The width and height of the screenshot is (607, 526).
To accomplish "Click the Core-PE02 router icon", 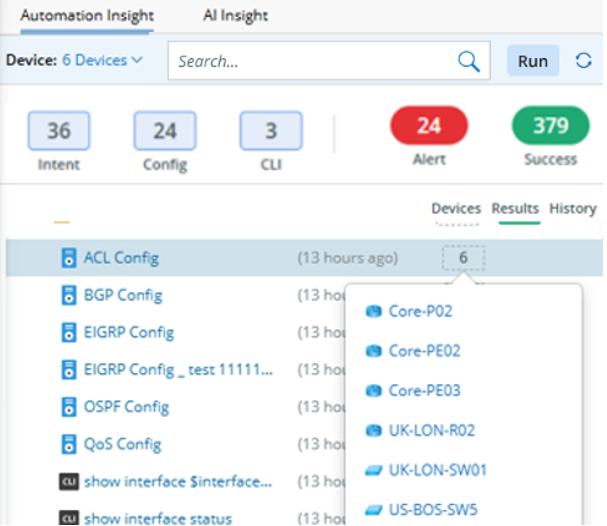I will [374, 351].
